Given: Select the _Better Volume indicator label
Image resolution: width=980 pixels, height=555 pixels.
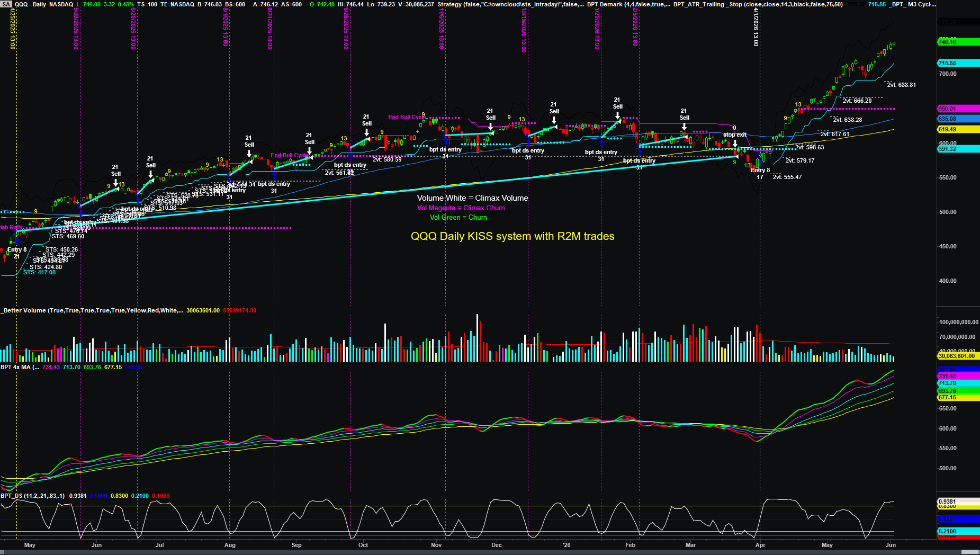Looking at the screenshot, I should (92, 310).
